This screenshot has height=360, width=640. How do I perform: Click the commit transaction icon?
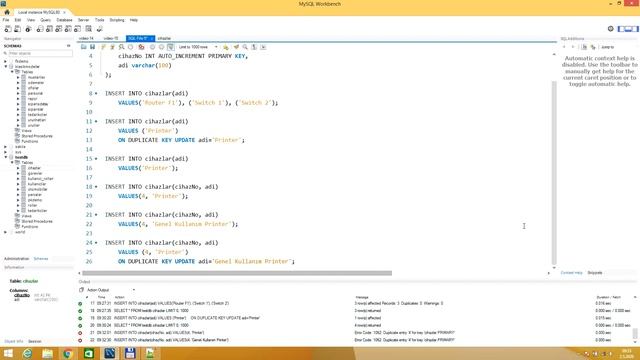click(152, 47)
